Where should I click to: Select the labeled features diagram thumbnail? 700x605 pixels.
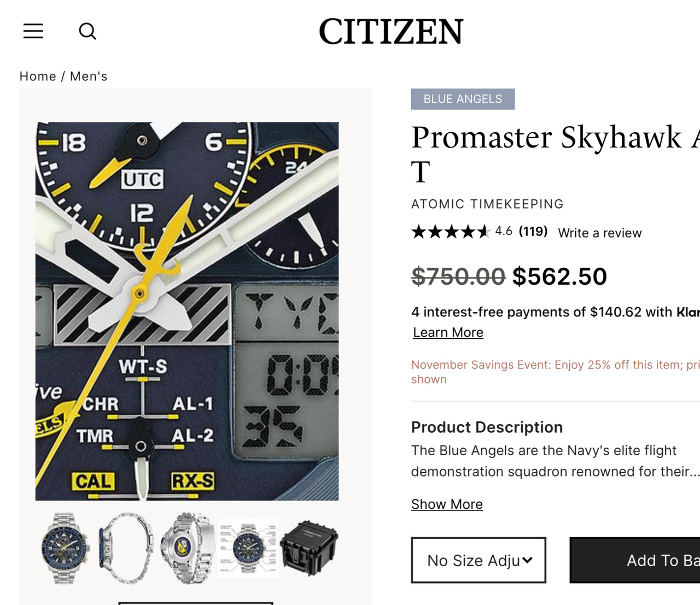248,549
